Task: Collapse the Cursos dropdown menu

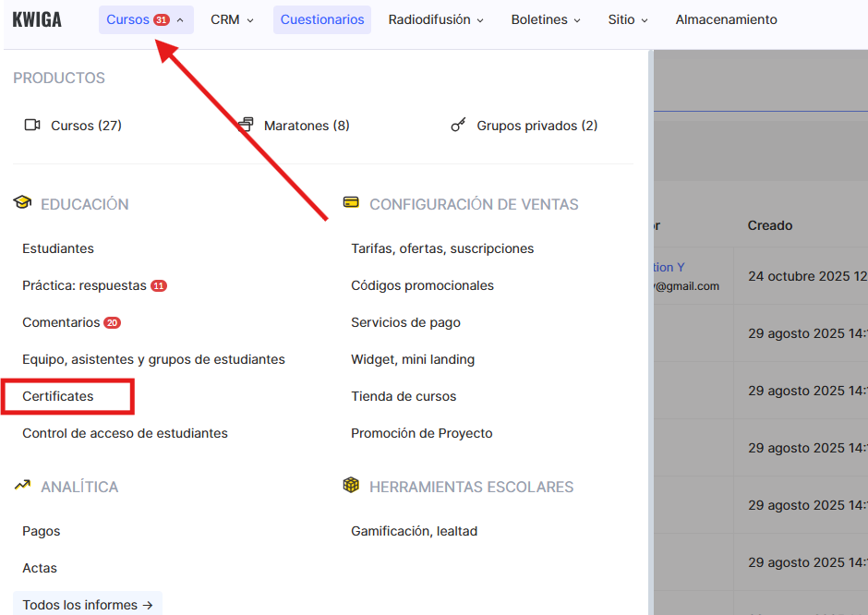Action: 146,19
